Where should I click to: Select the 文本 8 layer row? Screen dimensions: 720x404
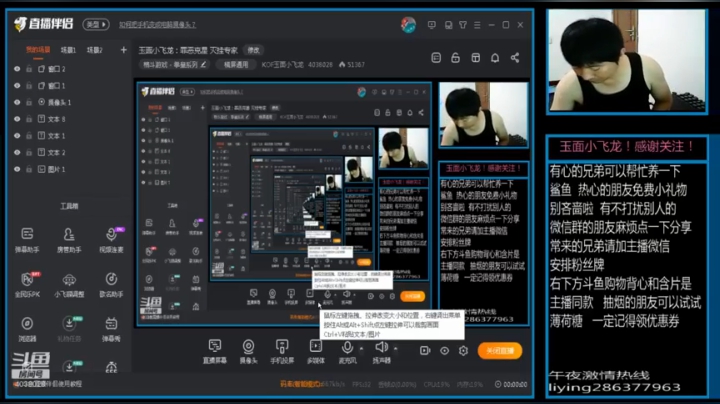(x=71, y=119)
